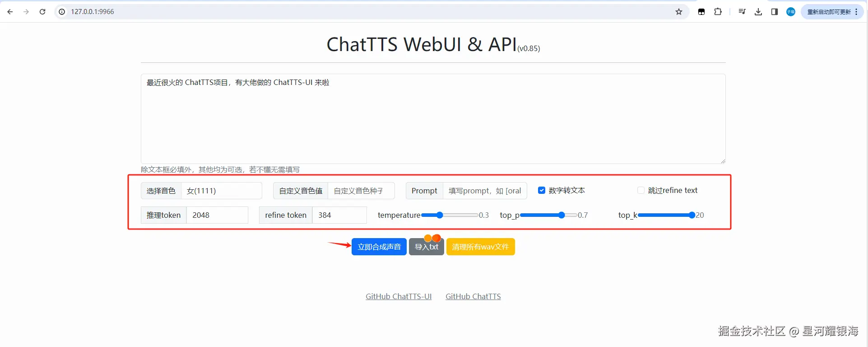Viewport: 868px width, 347px height.
Task: Go forward using the browser forward arrow
Action: pos(26,12)
